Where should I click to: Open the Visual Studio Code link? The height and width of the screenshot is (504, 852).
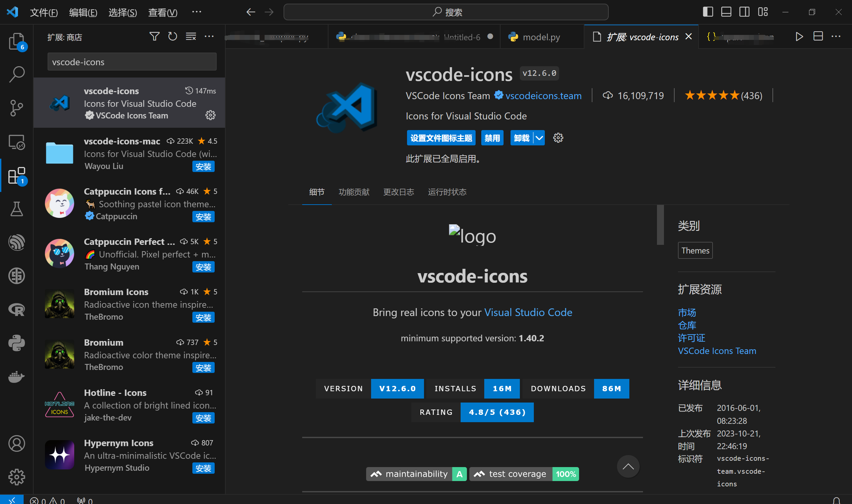point(528,312)
